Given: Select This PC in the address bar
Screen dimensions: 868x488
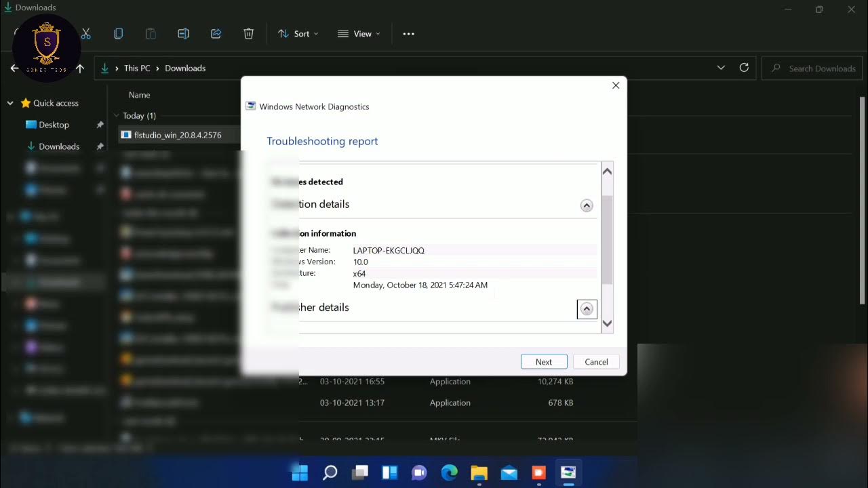Looking at the screenshot, I should (x=137, y=68).
